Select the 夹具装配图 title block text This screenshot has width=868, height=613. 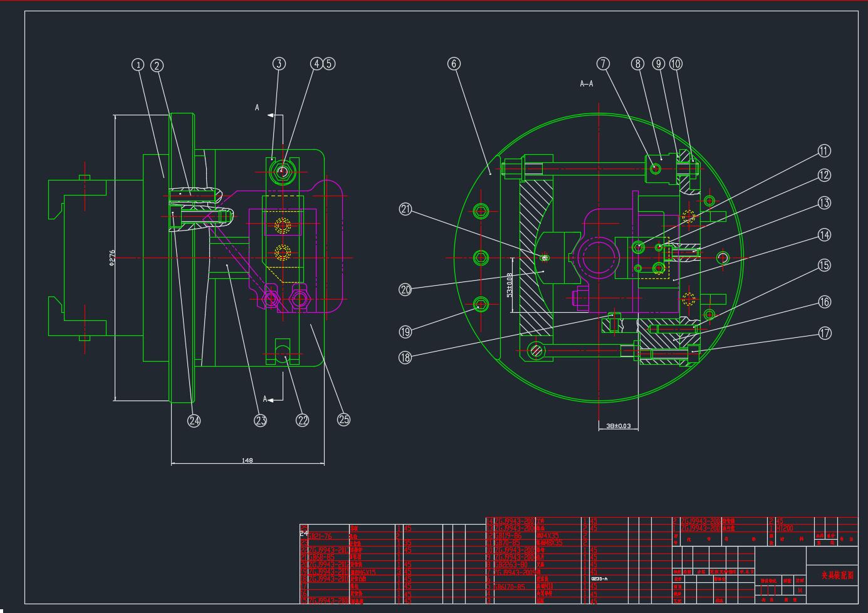coord(837,575)
